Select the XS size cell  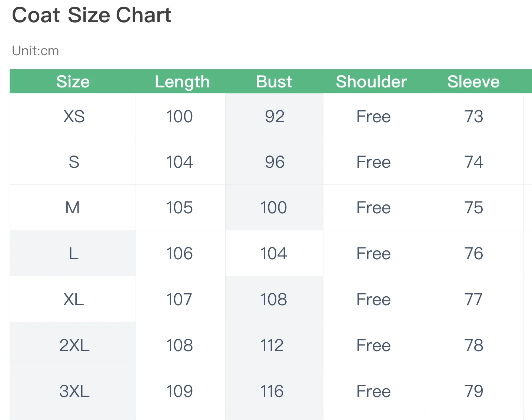[74, 116]
